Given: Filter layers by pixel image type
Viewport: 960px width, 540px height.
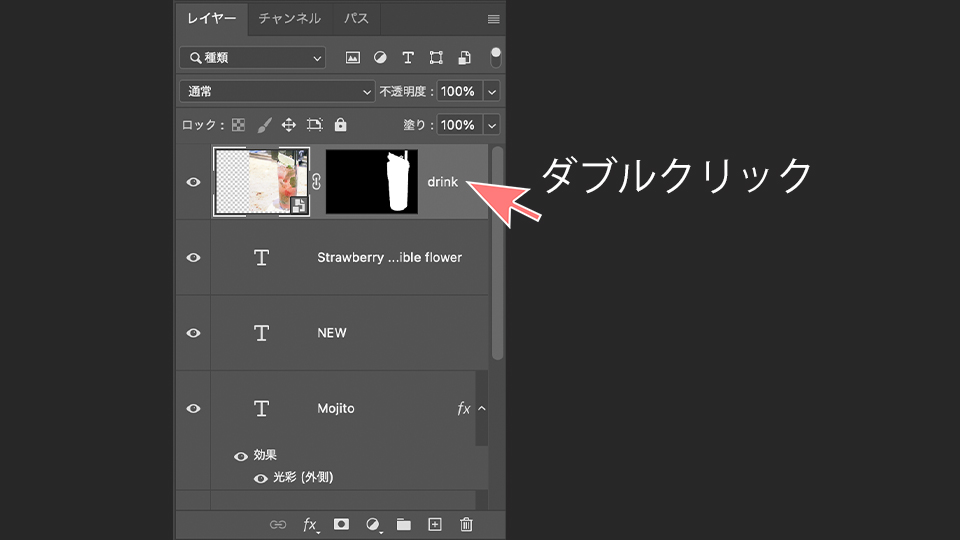Looking at the screenshot, I should [353, 58].
